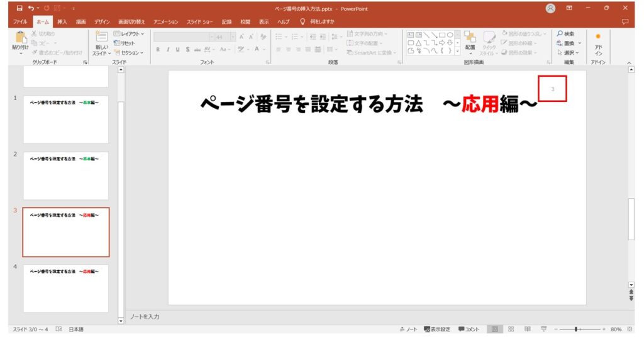Start slideshow from the status bar icon

(x=544, y=329)
